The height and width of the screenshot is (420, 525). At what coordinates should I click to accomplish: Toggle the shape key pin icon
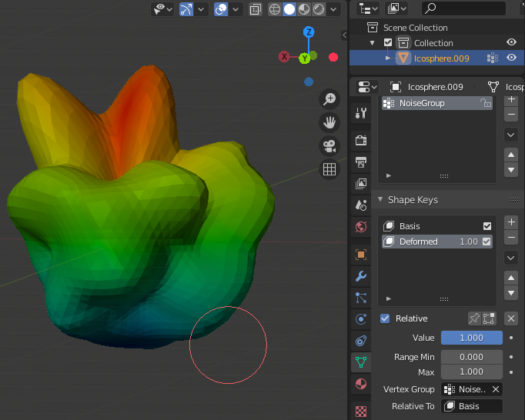point(474,318)
